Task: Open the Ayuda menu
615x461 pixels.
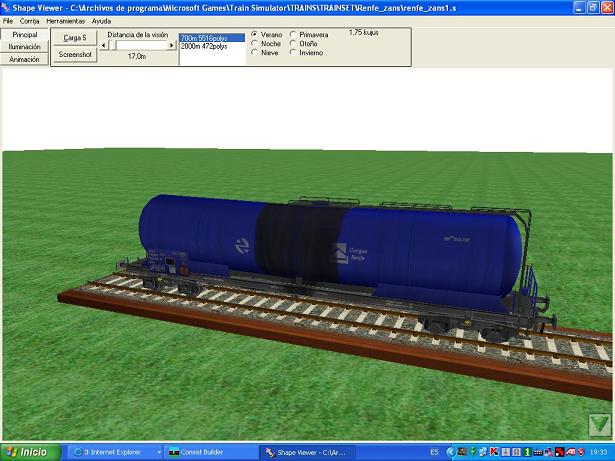Action: pyautogui.click(x=101, y=20)
